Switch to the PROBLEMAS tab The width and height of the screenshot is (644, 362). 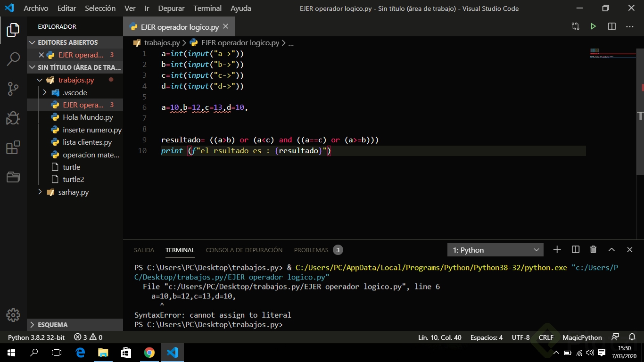311,250
